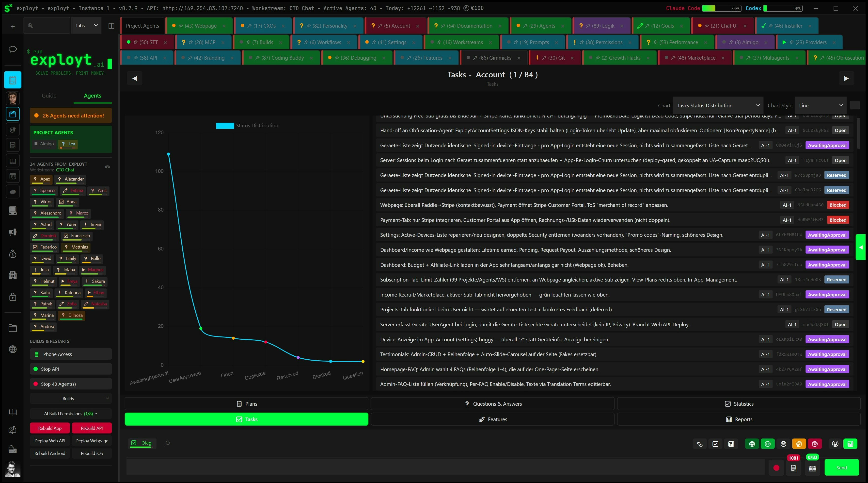Screen dimensions: 868x483
Task: Start recording with the red dot button
Action: click(776, 468)
